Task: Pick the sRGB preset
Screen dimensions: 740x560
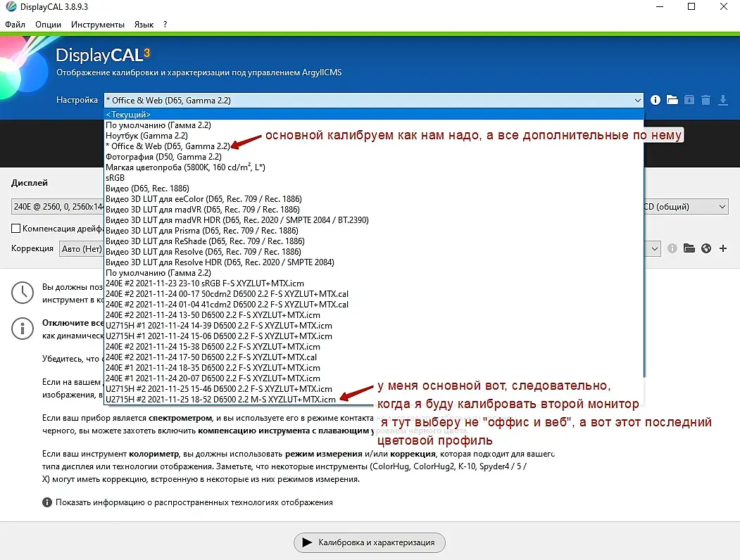Action: [x=374, y=178]
